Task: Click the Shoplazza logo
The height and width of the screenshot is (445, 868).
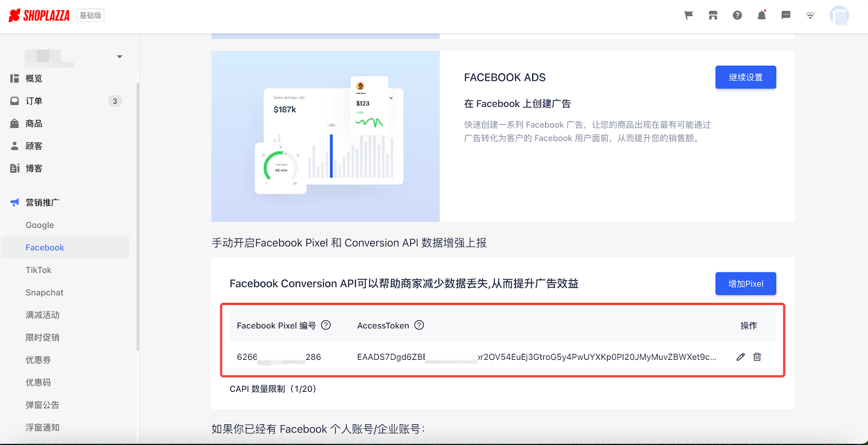Action: [39, 15]
